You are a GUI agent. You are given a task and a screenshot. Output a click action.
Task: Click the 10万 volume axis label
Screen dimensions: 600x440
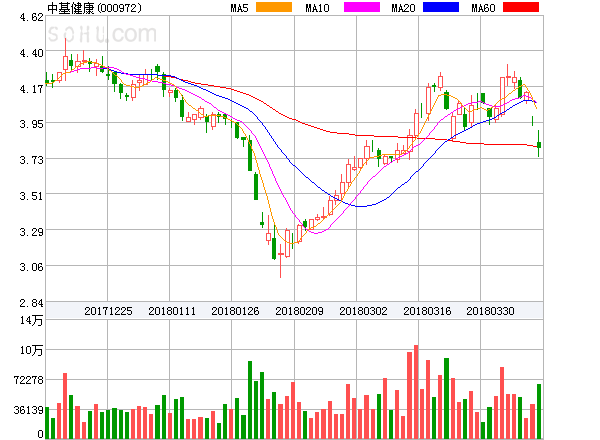pos(31,350)
